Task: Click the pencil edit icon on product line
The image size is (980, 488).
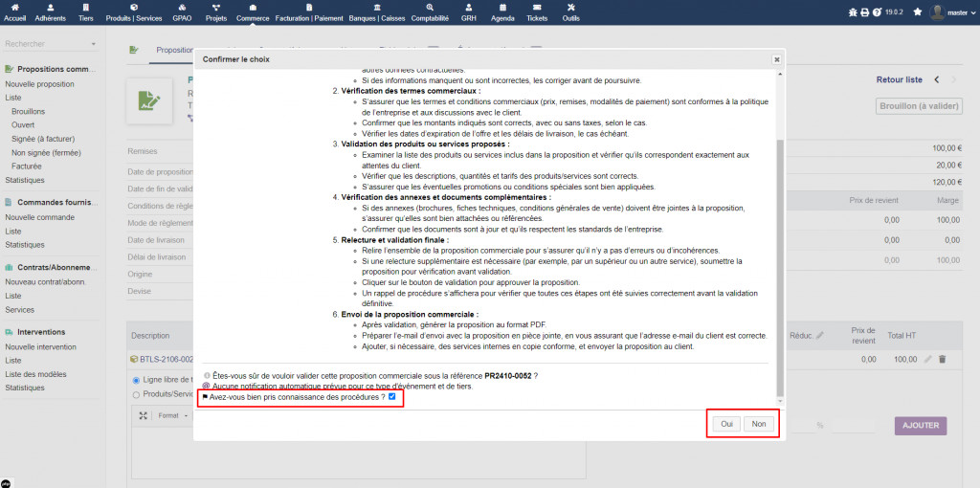Action: pyautogui.click(x=928, y=359)
